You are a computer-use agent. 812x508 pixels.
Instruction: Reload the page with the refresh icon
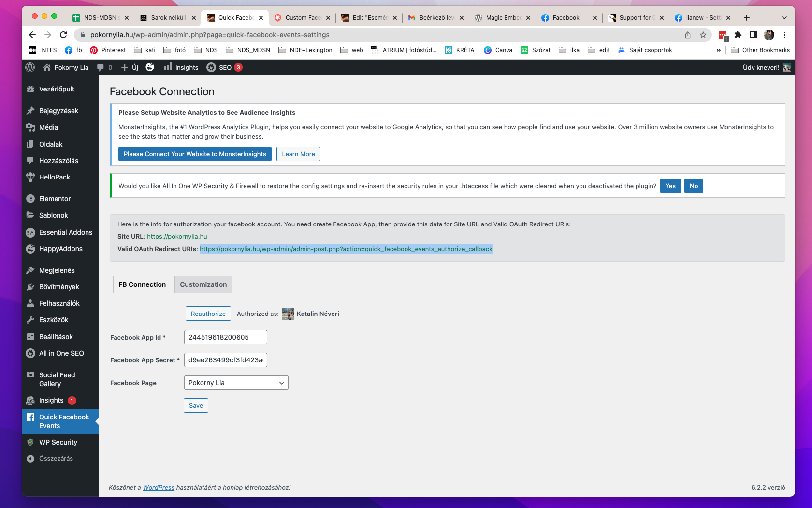coord(63,35)
